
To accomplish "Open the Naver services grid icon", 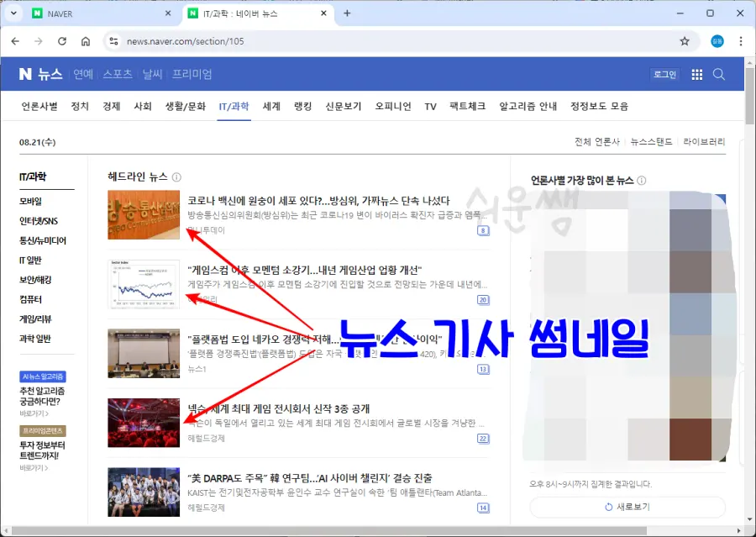I will (x=697, y=74).
